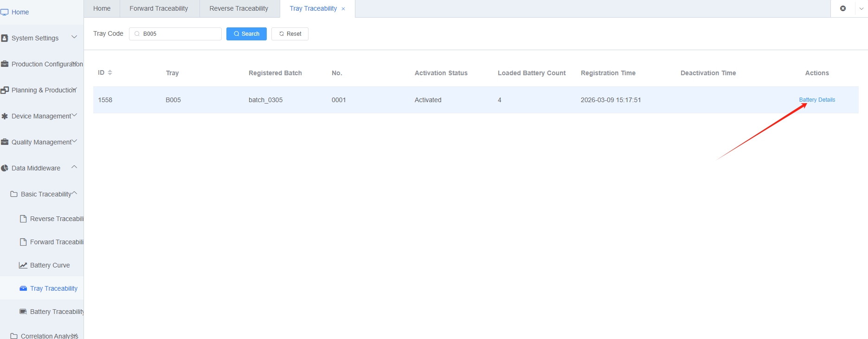
Task: Expand the System Settings menu
Action: pos(74,37)
